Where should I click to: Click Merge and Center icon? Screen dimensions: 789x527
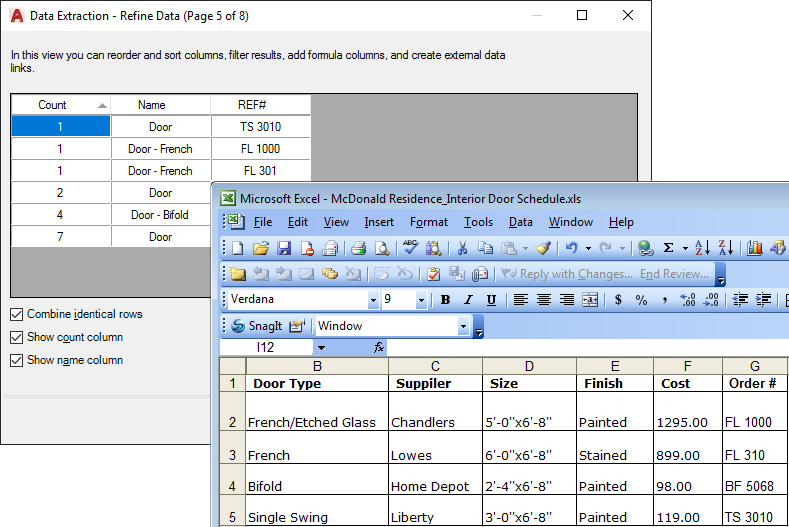590,300
